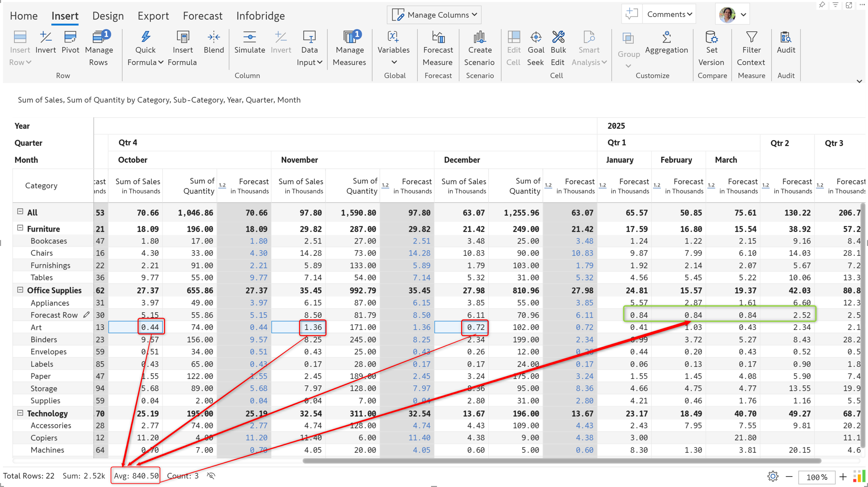Viewport: 868px width, 487px height.
Task: Open the Manage Columns dropdown
Action: [434, 15]
